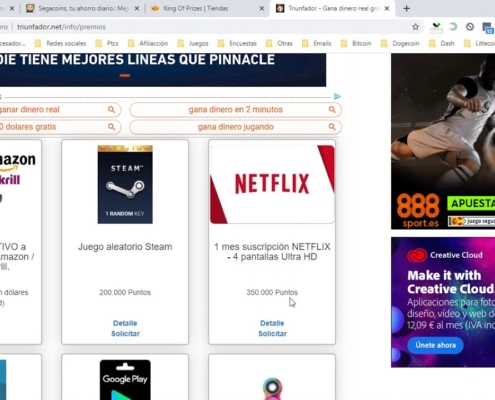This screenshot has height=400, width=495.
Task: Click the Netflix prize image
Action: 272,184
